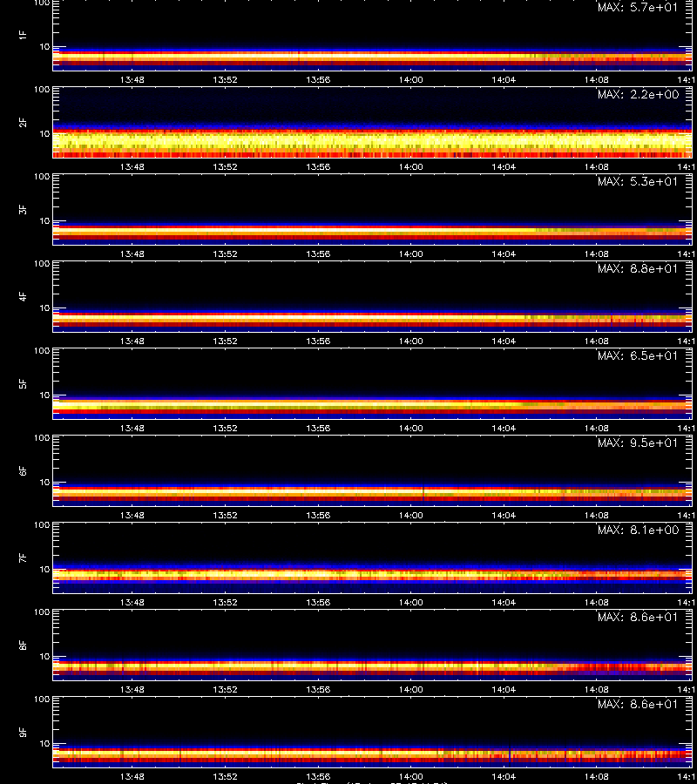Select the MAX: 6.5e+01 readout
The width and height of the screenshot is (697, 784).
tap(638, 355)
